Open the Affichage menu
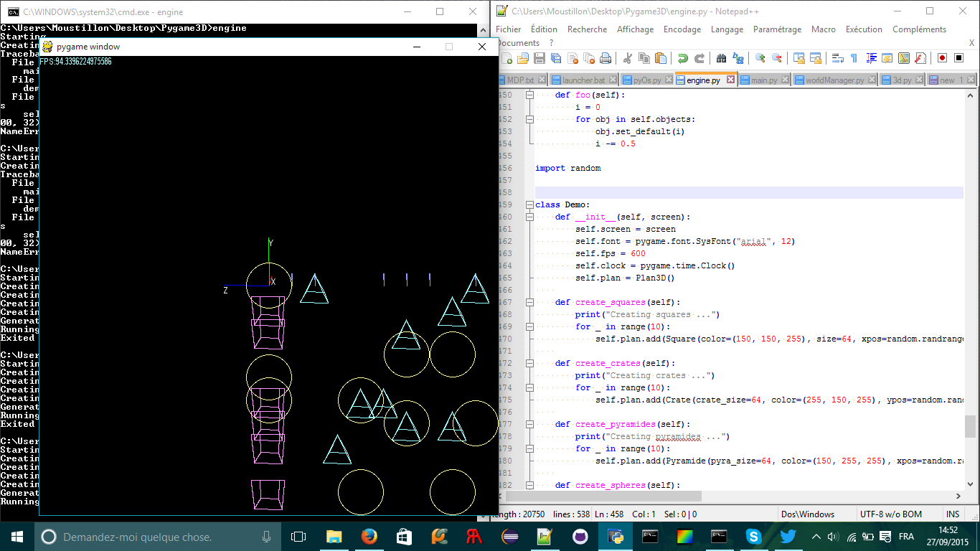Screen dimensions: 980x551 [x=635, y=29]
